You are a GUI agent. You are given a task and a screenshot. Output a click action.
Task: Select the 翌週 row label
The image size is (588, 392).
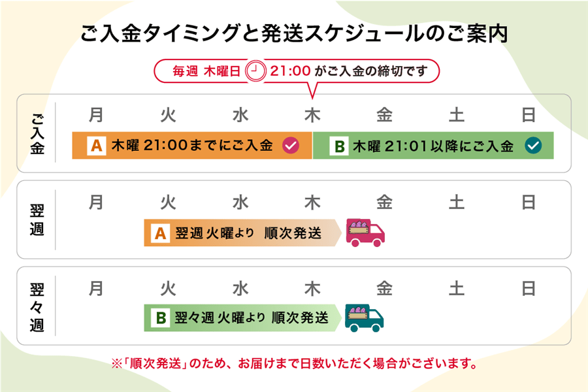[x=37, y=220]
